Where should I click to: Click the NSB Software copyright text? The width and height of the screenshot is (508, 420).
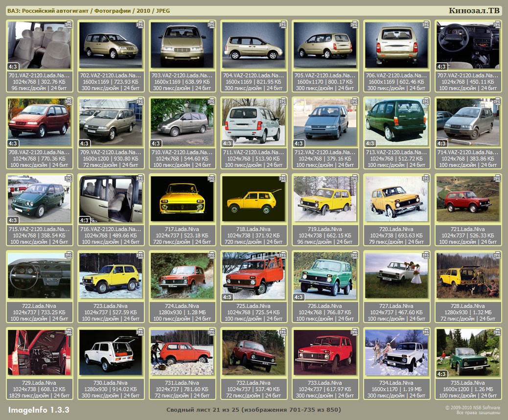tap(472, 410)
